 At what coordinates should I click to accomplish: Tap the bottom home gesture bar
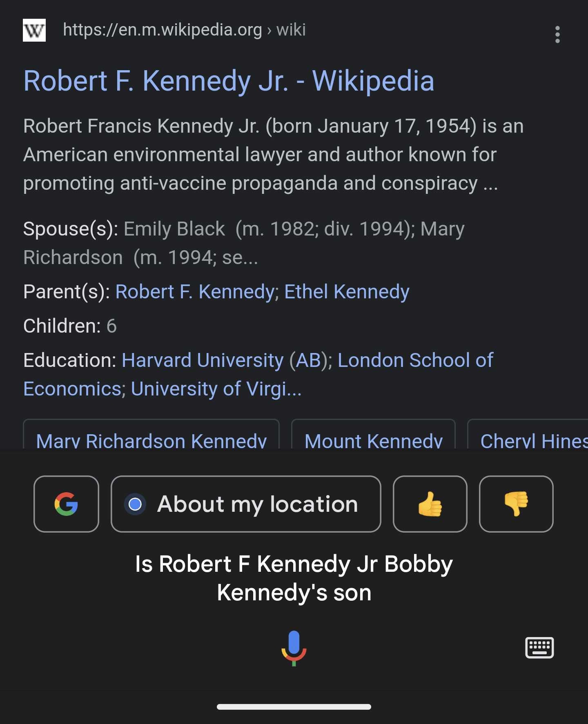294,707
